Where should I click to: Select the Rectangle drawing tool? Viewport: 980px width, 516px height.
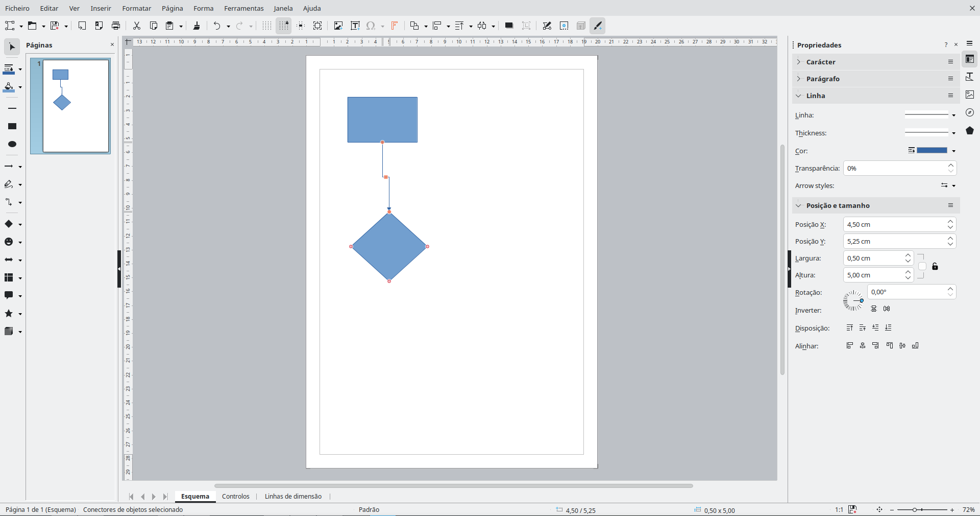pyautogui.click(x=12, y=126)
